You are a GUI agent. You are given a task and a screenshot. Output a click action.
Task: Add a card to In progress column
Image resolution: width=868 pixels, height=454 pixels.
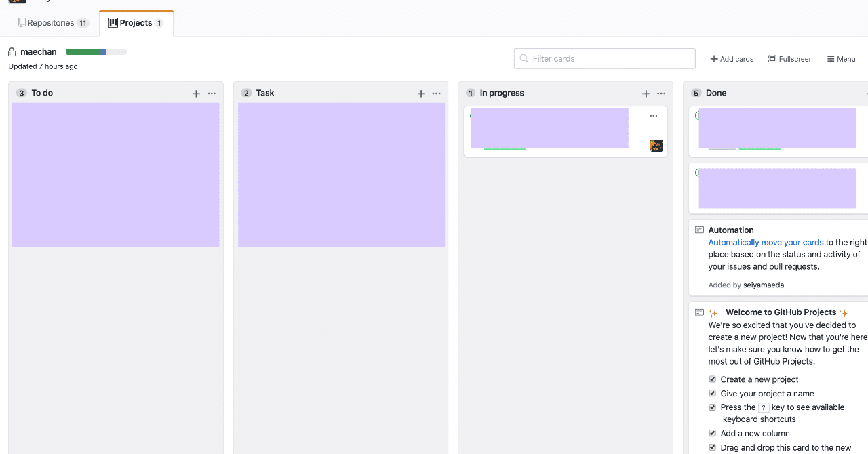click(x=646, y=94)
